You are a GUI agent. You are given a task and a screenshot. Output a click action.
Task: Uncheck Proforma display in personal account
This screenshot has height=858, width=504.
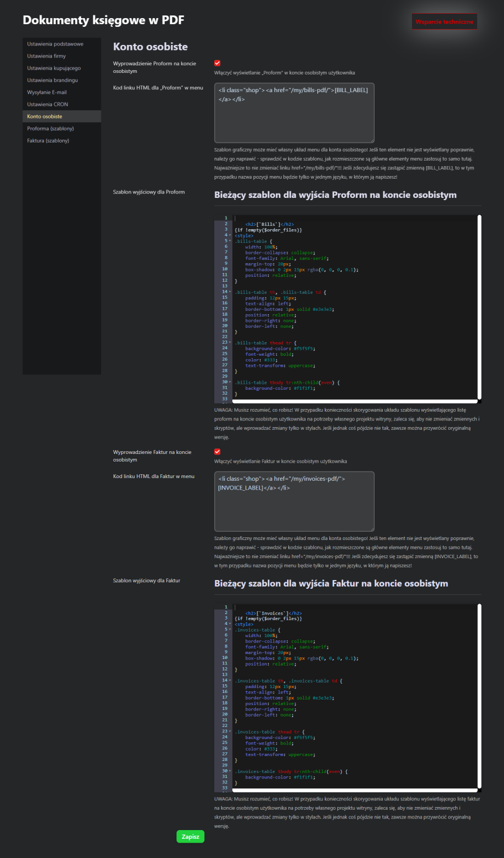click(217, 64)
